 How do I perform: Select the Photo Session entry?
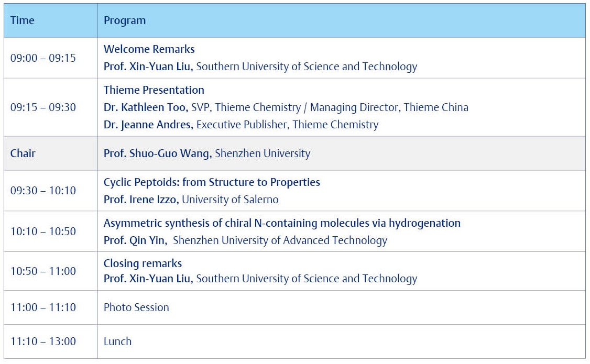pyautogui.click(x=136, y=307)
